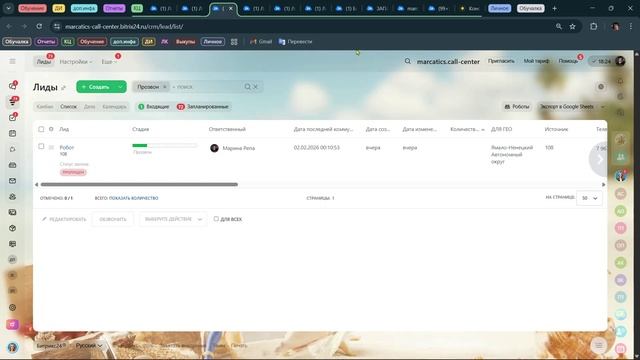Open the tab search dropdown arrow

[8, 8]
